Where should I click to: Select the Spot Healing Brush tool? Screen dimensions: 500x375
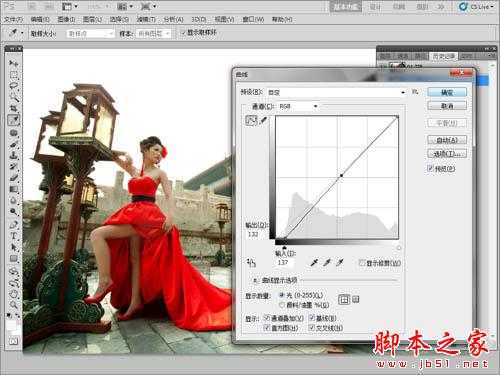tap(14, 133)
